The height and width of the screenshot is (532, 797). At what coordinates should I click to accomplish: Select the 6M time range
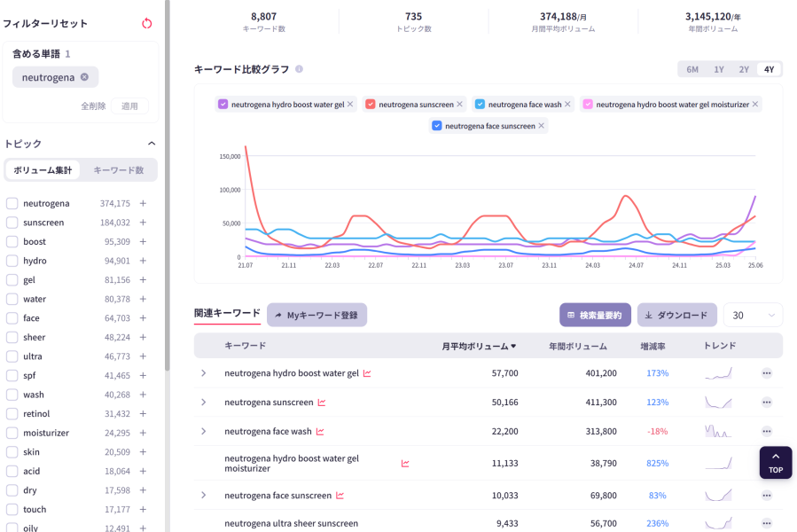click(x=692, y=69)
